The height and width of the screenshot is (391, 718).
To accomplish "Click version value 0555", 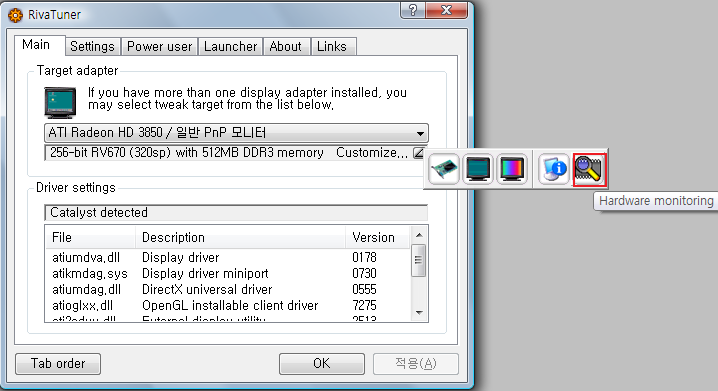I will [x=364, y=290].
